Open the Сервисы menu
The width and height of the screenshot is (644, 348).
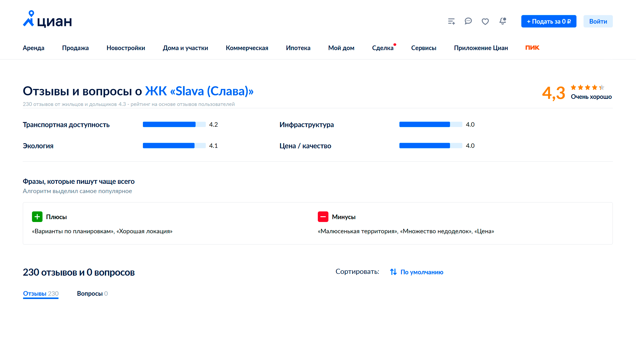point(424,48)
